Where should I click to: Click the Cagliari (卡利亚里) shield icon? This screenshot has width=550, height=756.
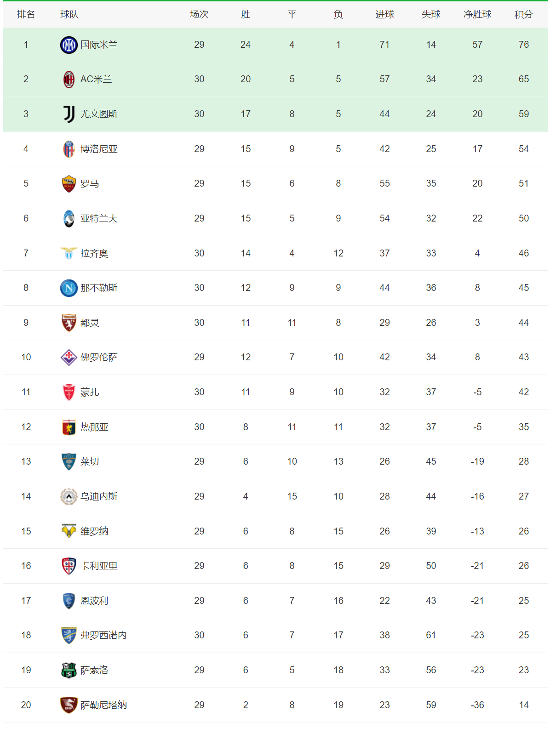point(69,566)
